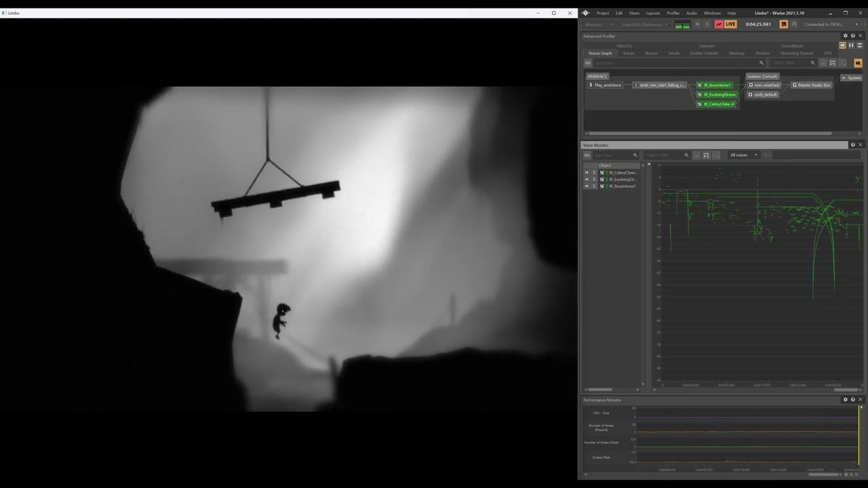Select the verb_default bus node
The height and width of the screenshot is (488, 868).
click(763, 95)
